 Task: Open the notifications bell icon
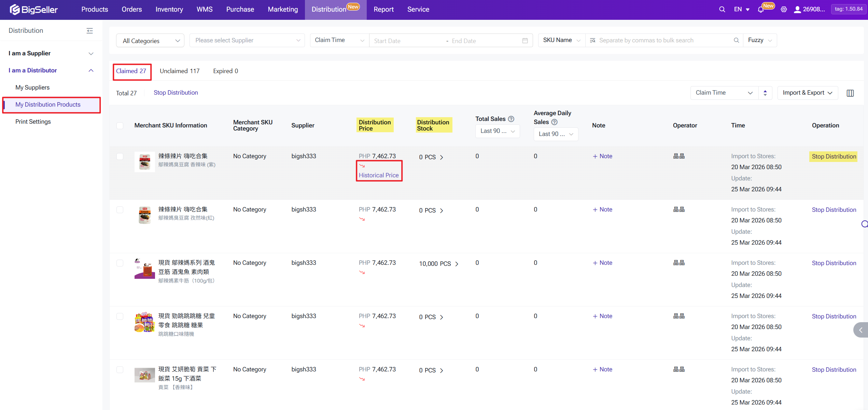pos(760,10)
